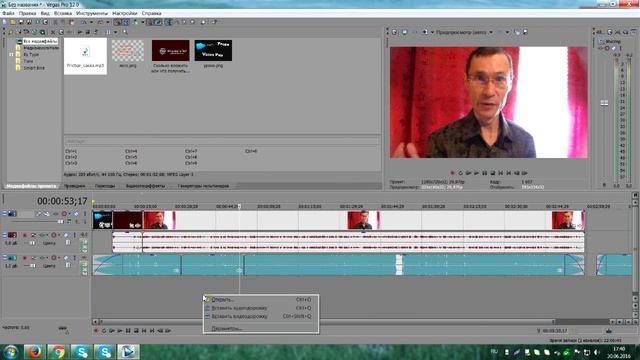Open the media search magnifier icon
This screenshot has height=360, width=640.
tap(125, 32)
